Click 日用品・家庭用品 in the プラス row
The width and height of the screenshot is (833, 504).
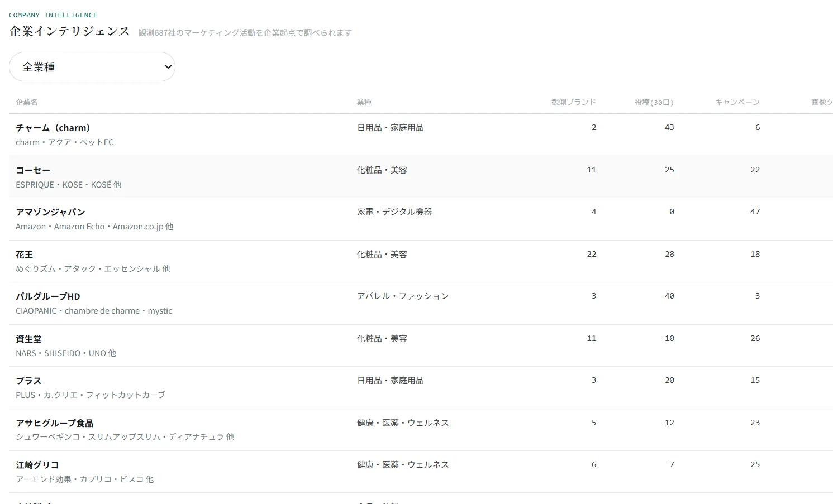[x=390, y=381]
